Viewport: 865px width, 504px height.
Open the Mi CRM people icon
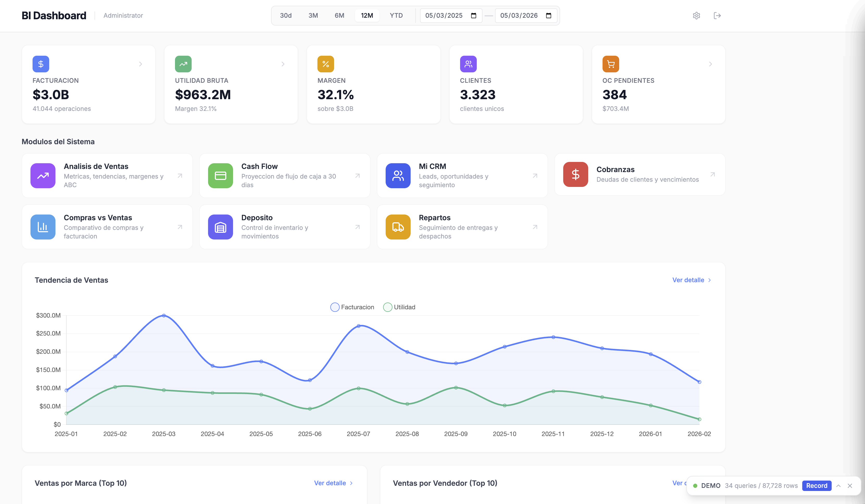click(398, 176)
